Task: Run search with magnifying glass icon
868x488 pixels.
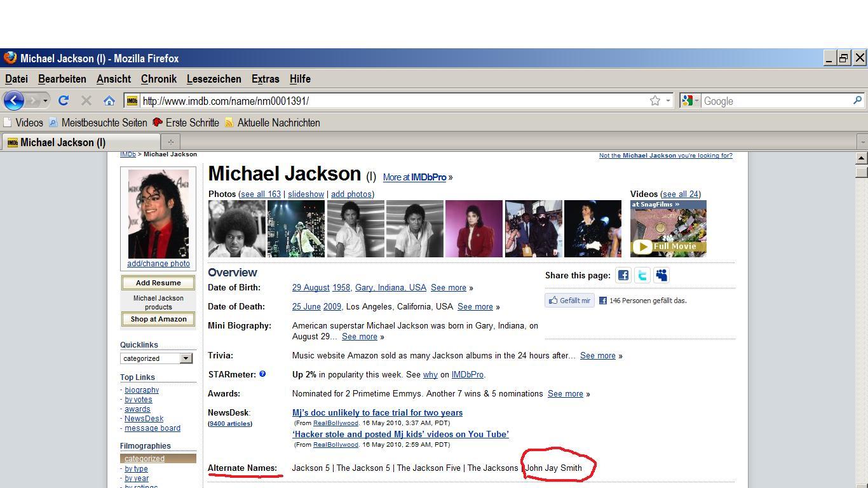Action: [857, 100]
